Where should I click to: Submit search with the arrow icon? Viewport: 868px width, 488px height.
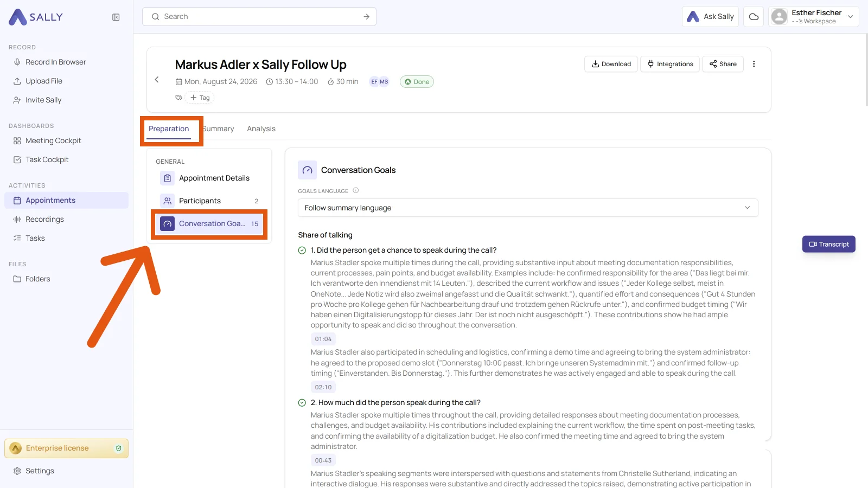pyautogui.click(x=367, y=17)
